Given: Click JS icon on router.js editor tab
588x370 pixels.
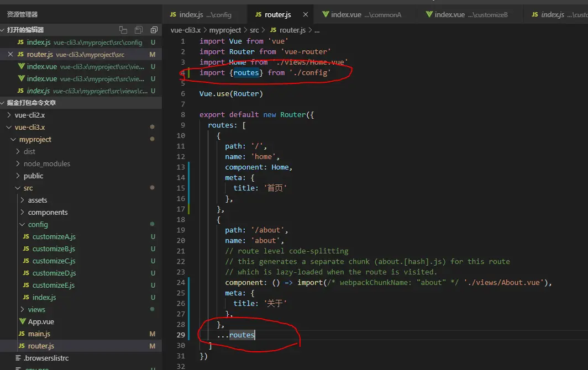Looking at the screenshot, I should [x=258, y=14].
